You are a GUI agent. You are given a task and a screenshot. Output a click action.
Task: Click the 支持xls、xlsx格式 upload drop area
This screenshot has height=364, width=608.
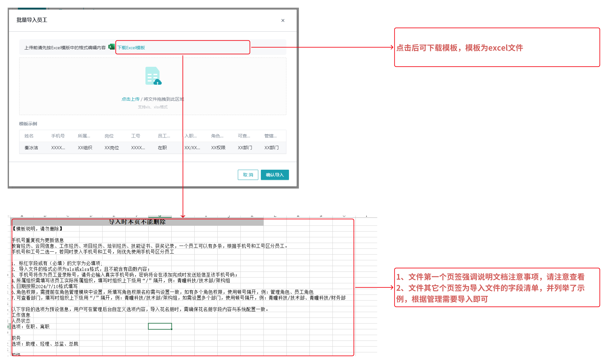point(153,107)
